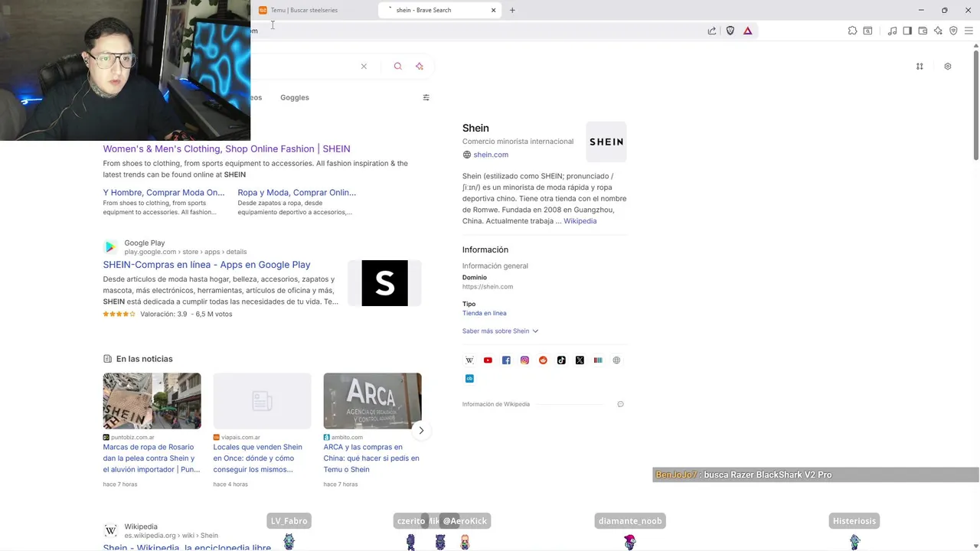
Task: Click https://shein.com domain text
Action: point(488,287)
